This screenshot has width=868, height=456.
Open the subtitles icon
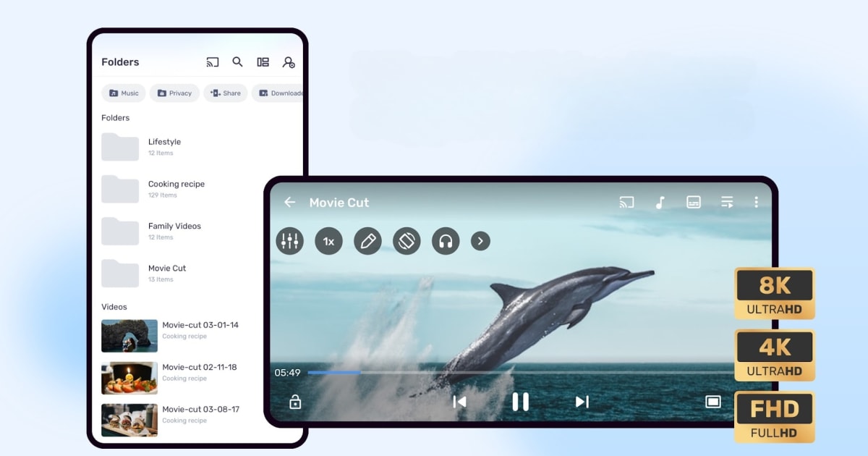point(693,203)
